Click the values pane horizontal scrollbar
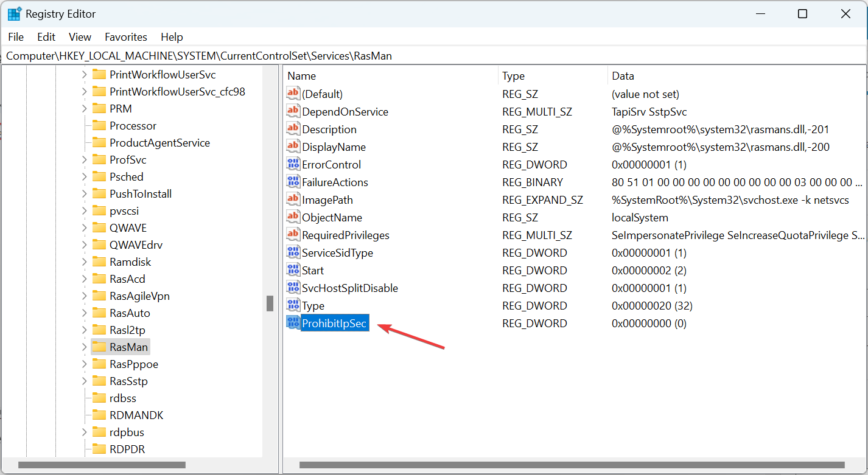 click(573, 465)
